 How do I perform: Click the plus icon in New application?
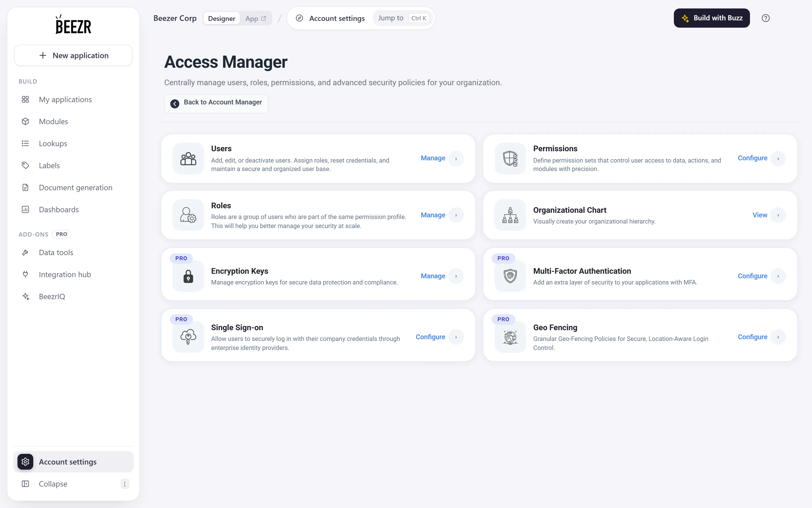click(x=43, y=55)
